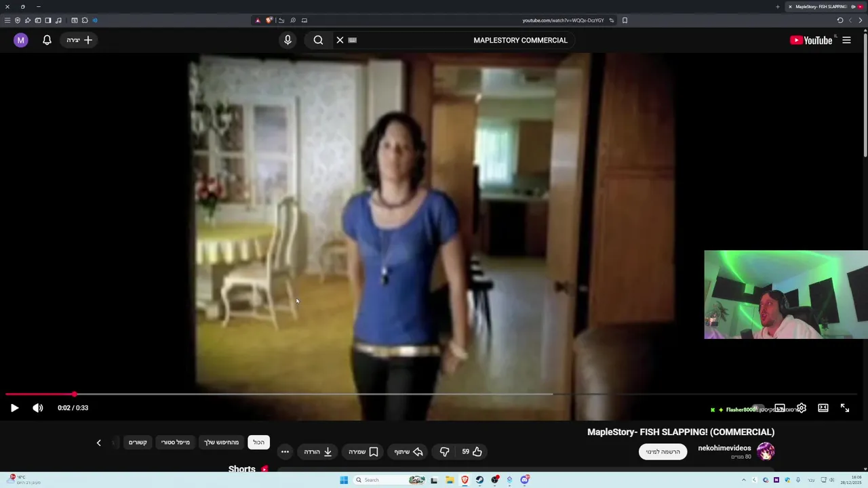Play the video with the play button
The width and height of the screenshot is (868, 488).
tap(14, 408)
